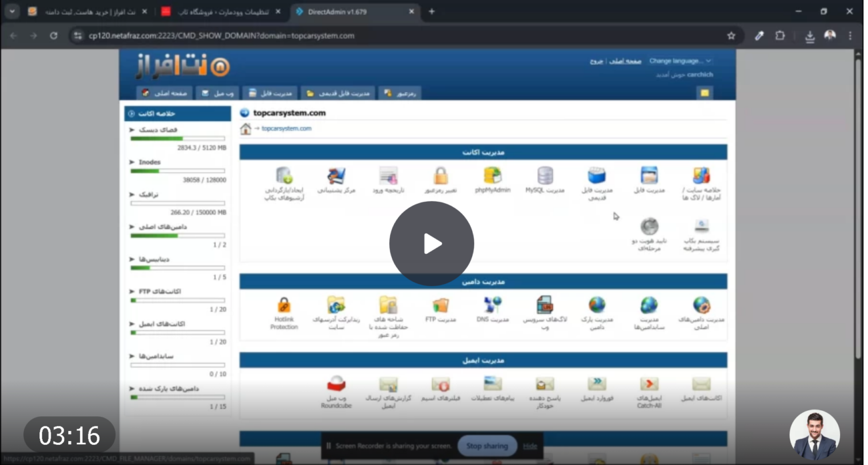Open the MySQL management icon
The height and width of the screenshot is (465, 868).
(544, 176)
